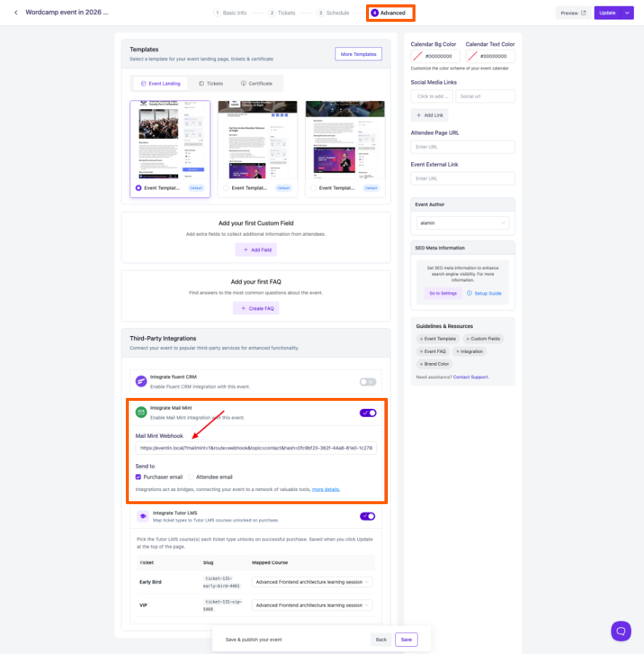The width and height of the screenshot is (644, 654).
Task: Click More Templates button
Action: [x=358, y=55]
